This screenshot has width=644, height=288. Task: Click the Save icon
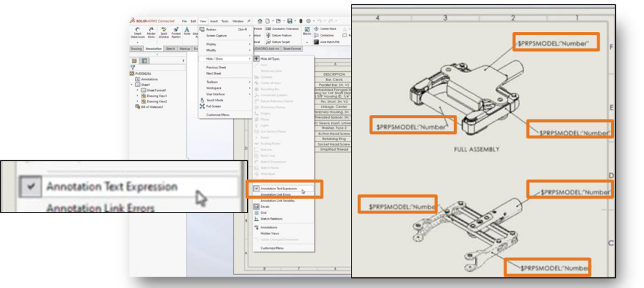coord(289,21)
